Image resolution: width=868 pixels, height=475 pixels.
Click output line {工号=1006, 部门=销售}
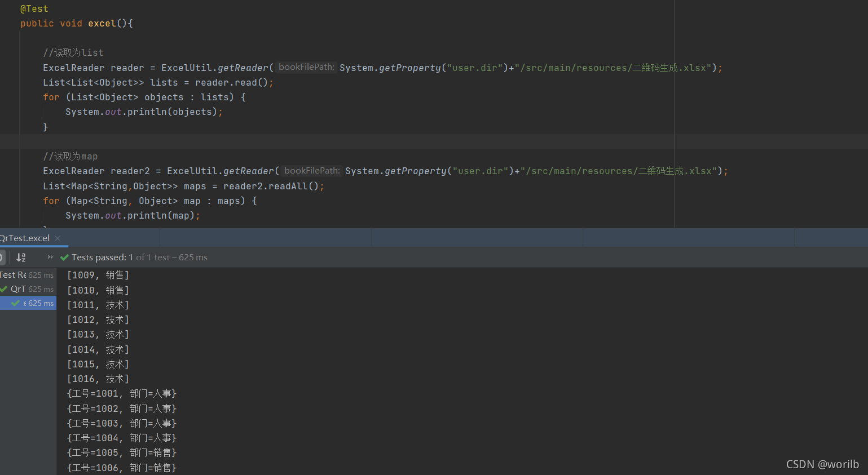pos(122,468)
